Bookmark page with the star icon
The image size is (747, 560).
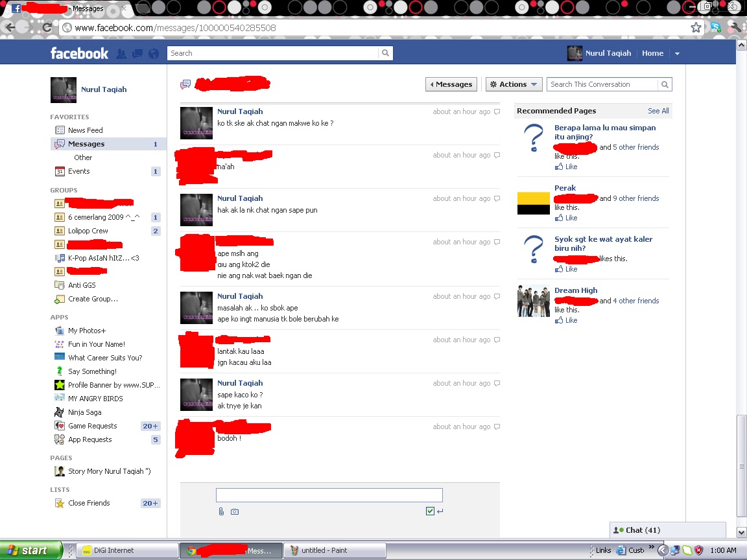point(696,28)
